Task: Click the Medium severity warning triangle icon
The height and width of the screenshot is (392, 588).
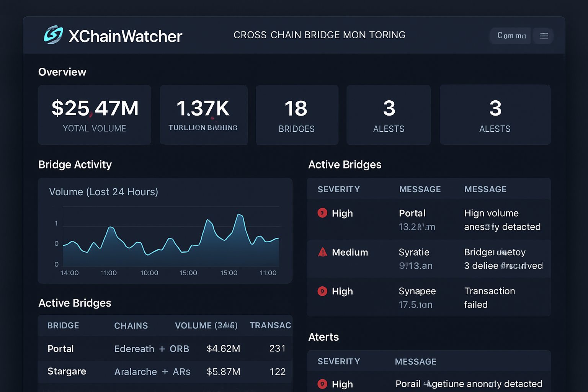Action: [322, 252]
